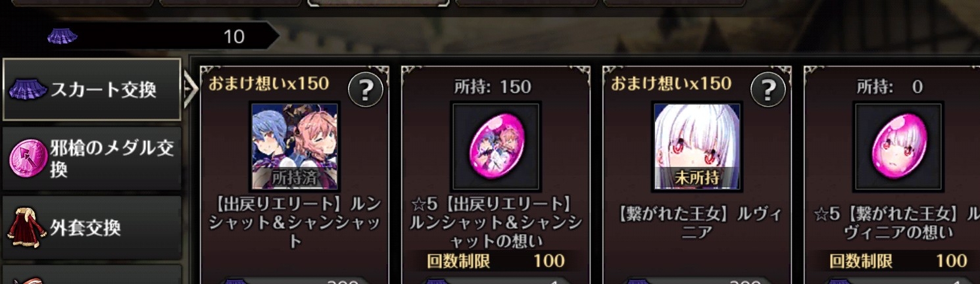
Task: Open the 邪槍のメダル交換 tab
Action: [91, 158]
